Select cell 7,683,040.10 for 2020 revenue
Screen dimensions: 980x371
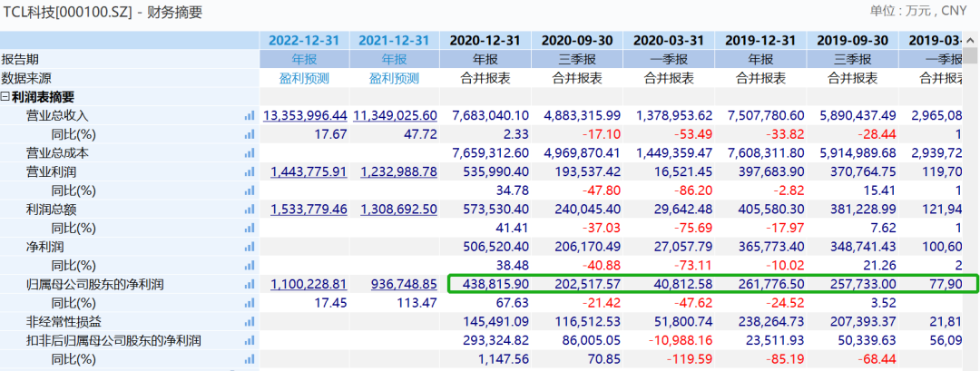click(x=490, y=115)
